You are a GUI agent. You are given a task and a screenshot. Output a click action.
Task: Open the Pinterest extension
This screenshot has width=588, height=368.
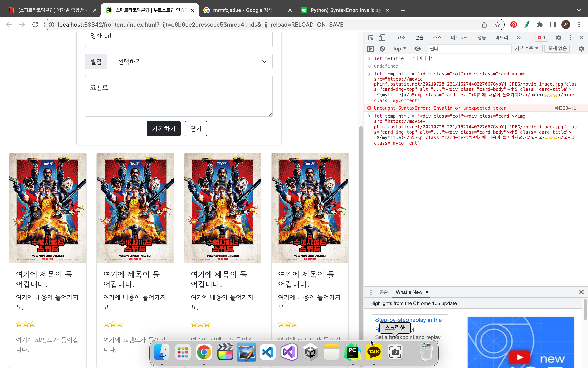tap(513, 25)
